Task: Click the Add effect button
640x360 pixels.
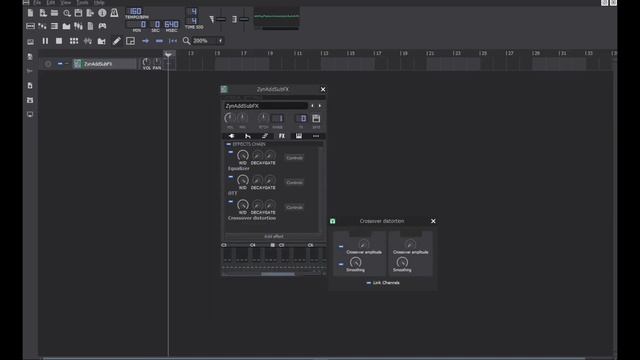Action: pyautogui.click(x=273, y=236)
